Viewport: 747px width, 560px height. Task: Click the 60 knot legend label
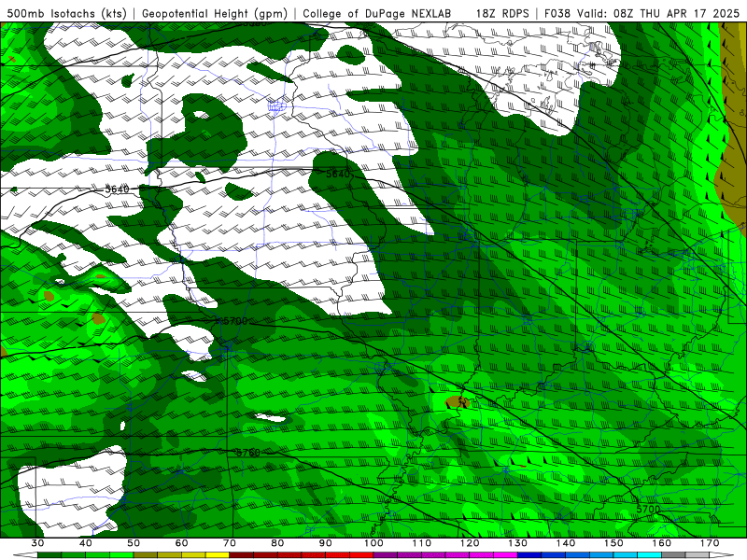[x=181, y=543]
